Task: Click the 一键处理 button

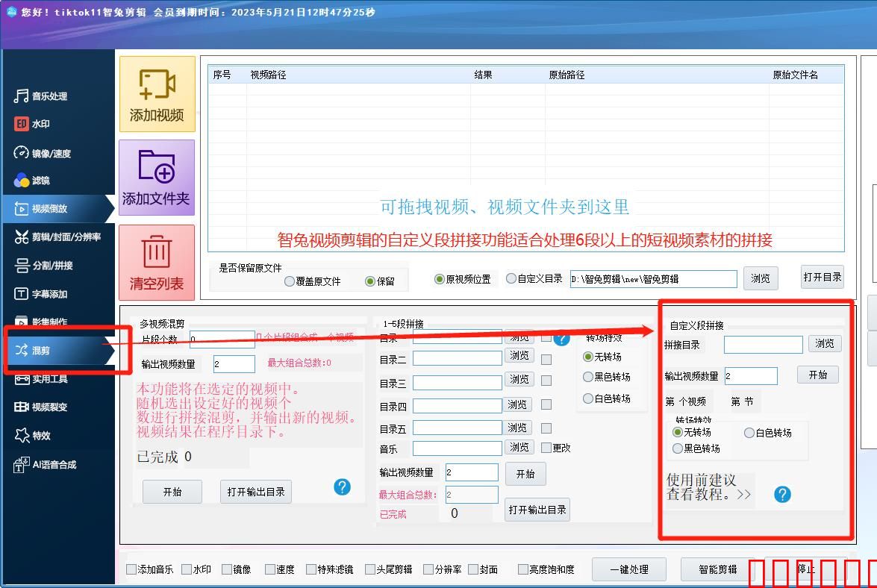Action: [628, 569]
